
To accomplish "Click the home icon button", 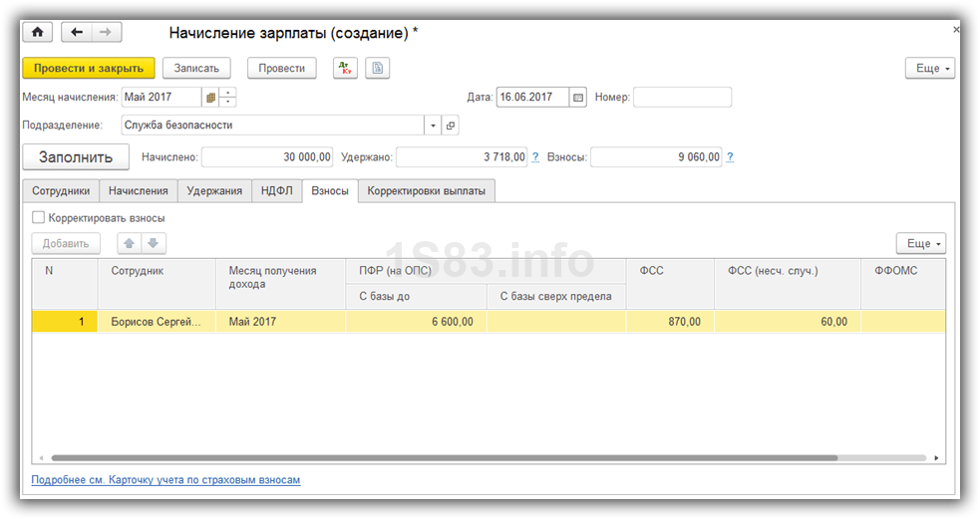I will (x=38, y=32).
